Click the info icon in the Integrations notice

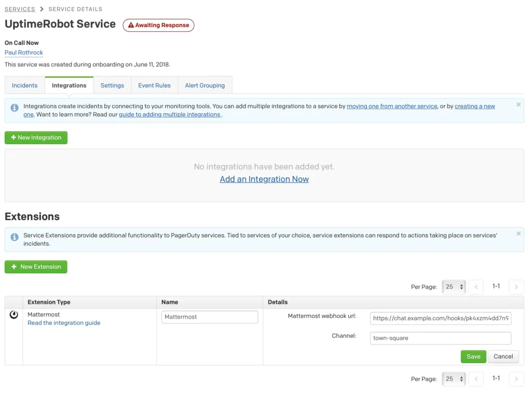click(14, 108)
